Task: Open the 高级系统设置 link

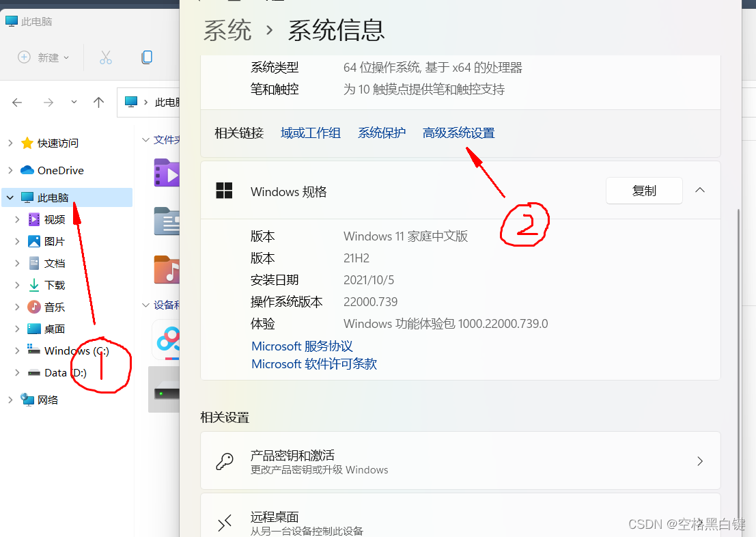Action: pos(458,133)
